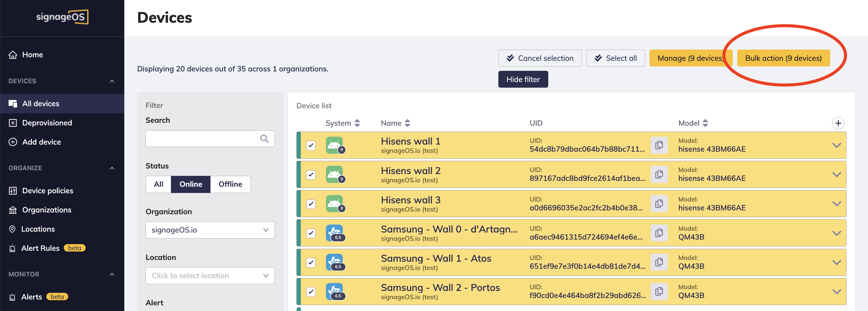Click Bulk action (9 devices) button
Image resolution: width=868 pixels, height=311 pixels.
pos(783,58)
